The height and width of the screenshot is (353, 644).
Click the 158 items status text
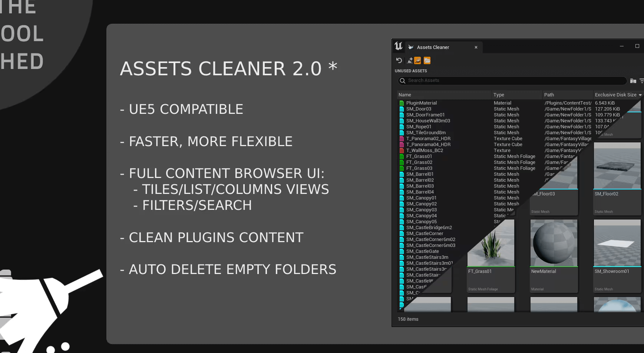pos(408,319)
